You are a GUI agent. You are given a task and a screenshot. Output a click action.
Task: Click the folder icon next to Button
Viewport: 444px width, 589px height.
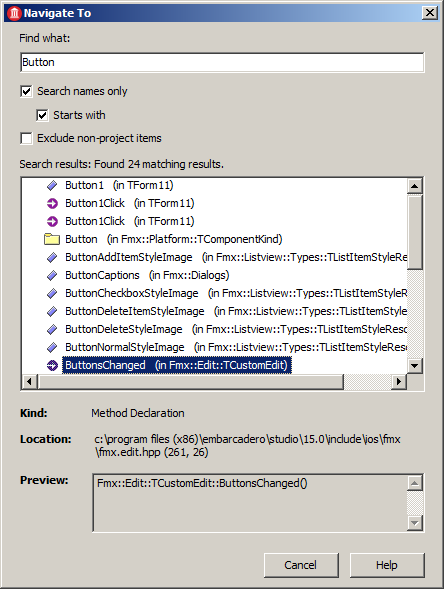tap(52, 239)
